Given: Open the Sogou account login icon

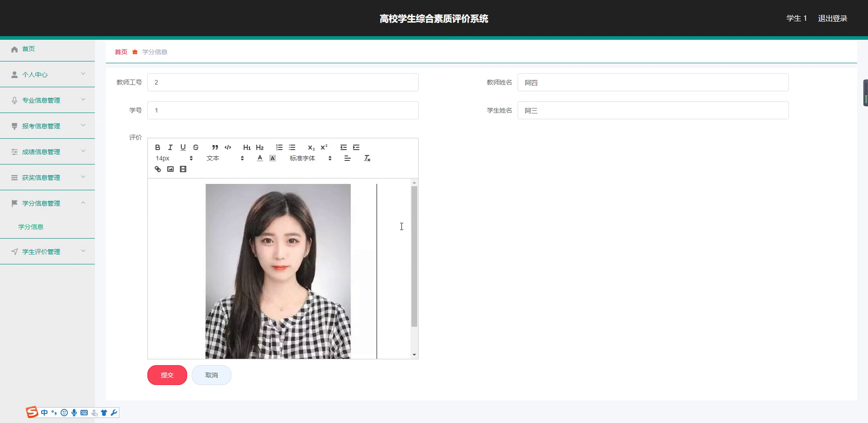Looking at the screenshot, I should (x=94, y=413).
